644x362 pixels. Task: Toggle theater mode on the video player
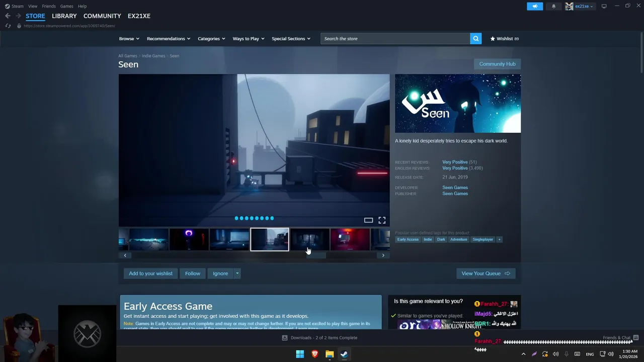(x=368, y=220)
